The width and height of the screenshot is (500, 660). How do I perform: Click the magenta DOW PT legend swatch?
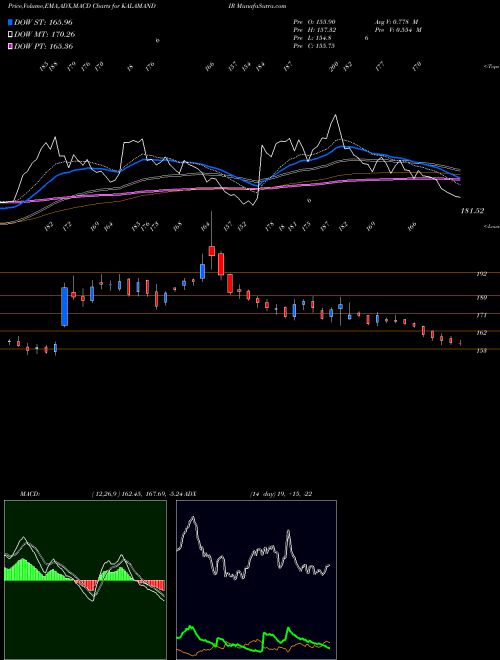click(x=10, y=46)
